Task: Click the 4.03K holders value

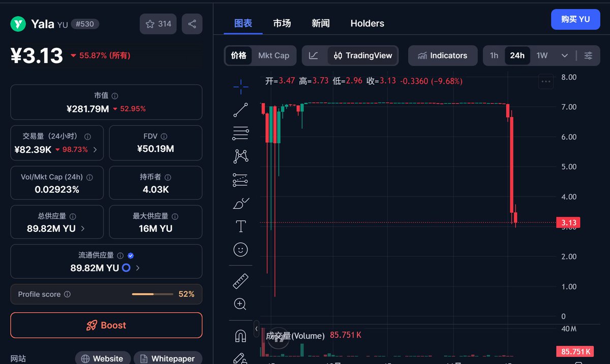Action: (156, 190)
